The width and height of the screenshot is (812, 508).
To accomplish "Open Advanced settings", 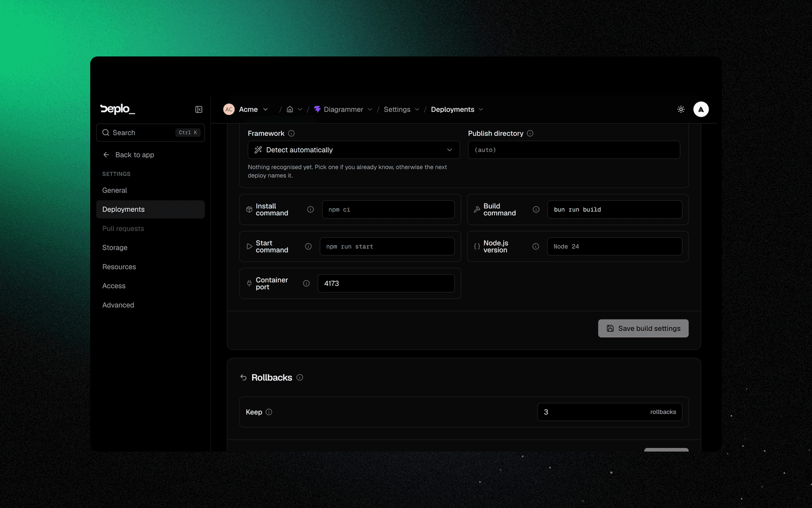I will (x=150, y=305).
